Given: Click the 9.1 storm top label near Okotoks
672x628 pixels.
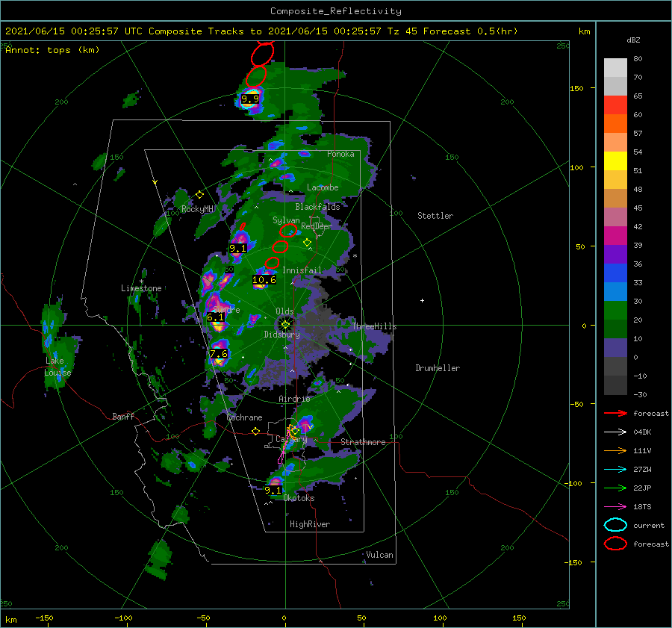Looking at the screenshot, I should point(273,490).
